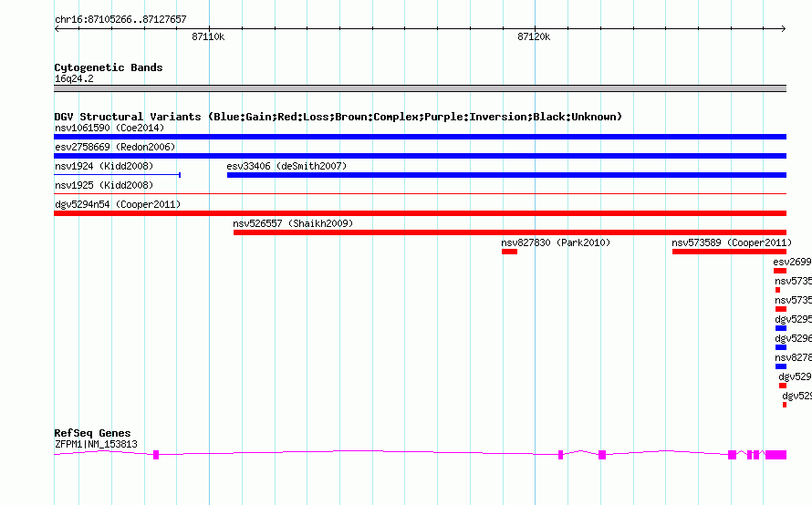
Task: Select the red bar under nsv573589 (Cooper2011)
Action: pos(729,252)
